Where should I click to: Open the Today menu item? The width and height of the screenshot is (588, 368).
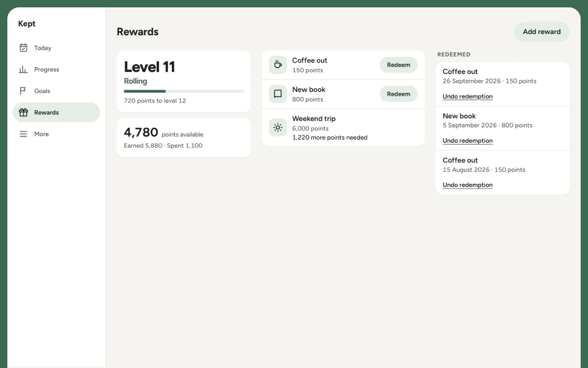tap(57, 48)
